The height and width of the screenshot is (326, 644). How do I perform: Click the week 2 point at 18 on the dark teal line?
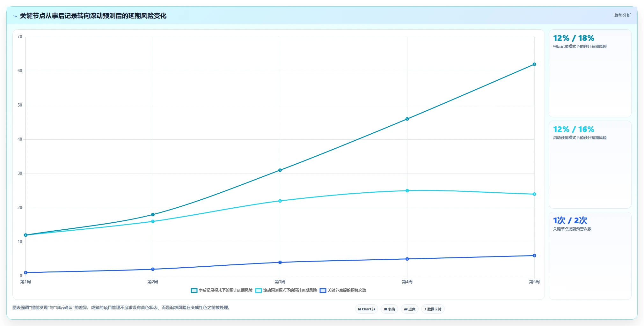coord(153,215)
